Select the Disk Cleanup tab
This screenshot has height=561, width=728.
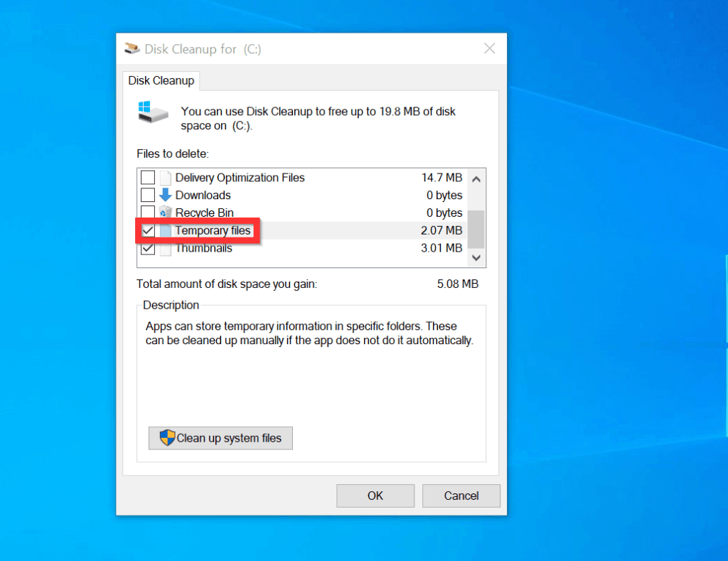(161, 81)
